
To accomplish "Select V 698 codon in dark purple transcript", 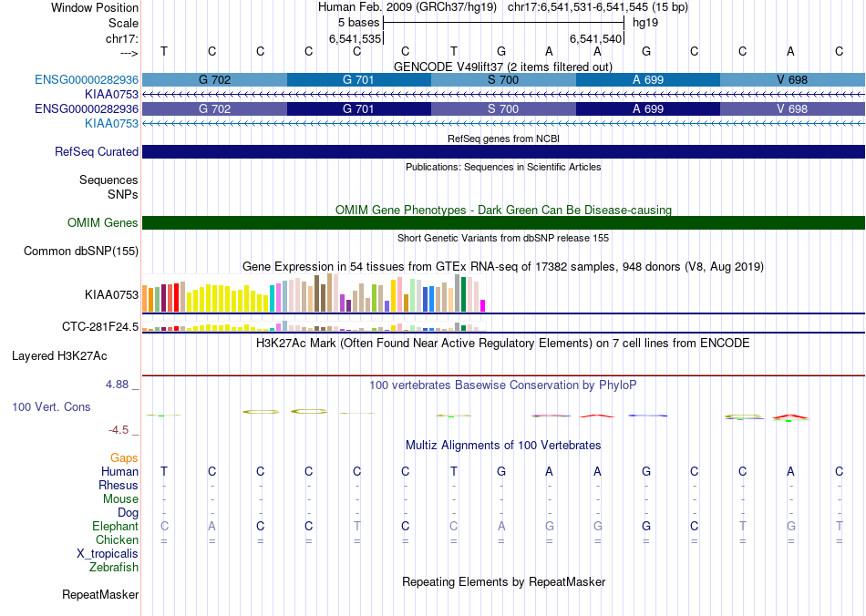I will [x=792, y=108].
